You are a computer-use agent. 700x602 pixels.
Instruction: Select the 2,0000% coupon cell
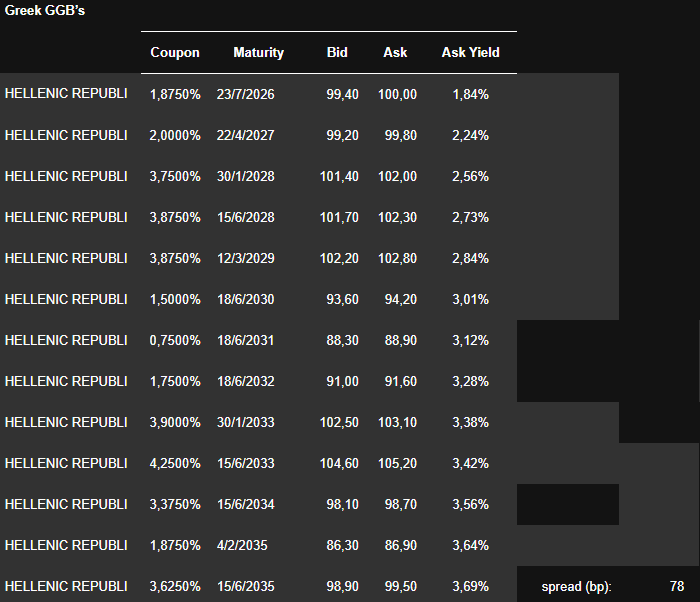[175, 135]
